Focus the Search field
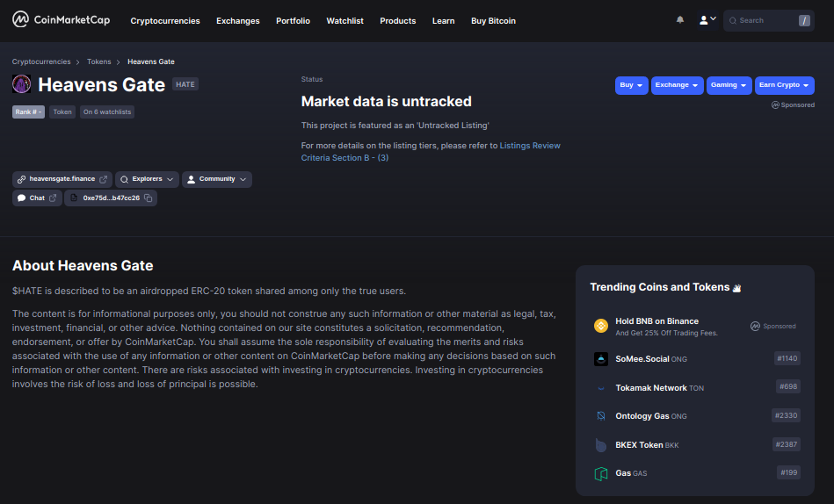The image size is (834, 504). 768,21
